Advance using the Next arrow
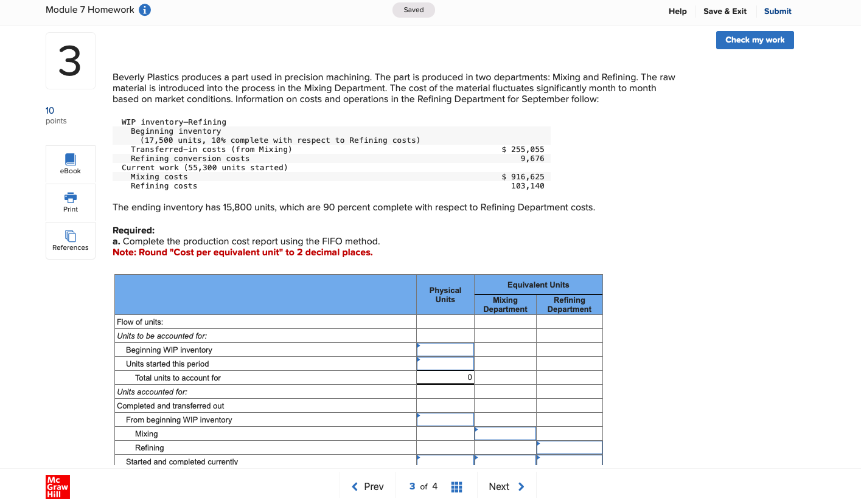The height and width of the screenshot is (504, 861). (x=507, y=486)
